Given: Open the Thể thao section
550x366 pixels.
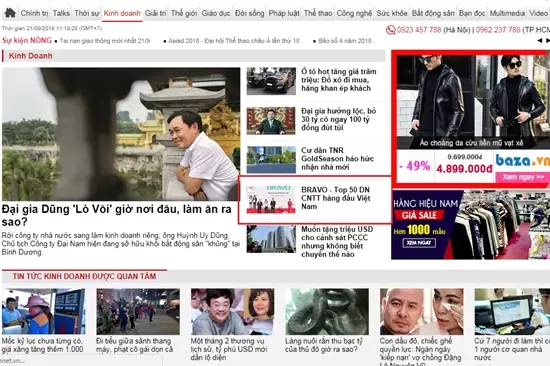Looking at the screenshot, I should click(x=318, y=13).
